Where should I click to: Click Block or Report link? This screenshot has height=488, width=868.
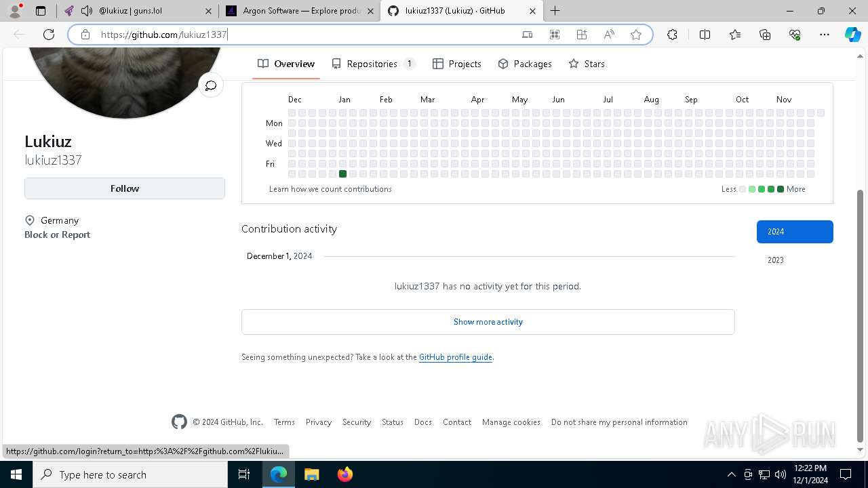click(x=57, y=235)
